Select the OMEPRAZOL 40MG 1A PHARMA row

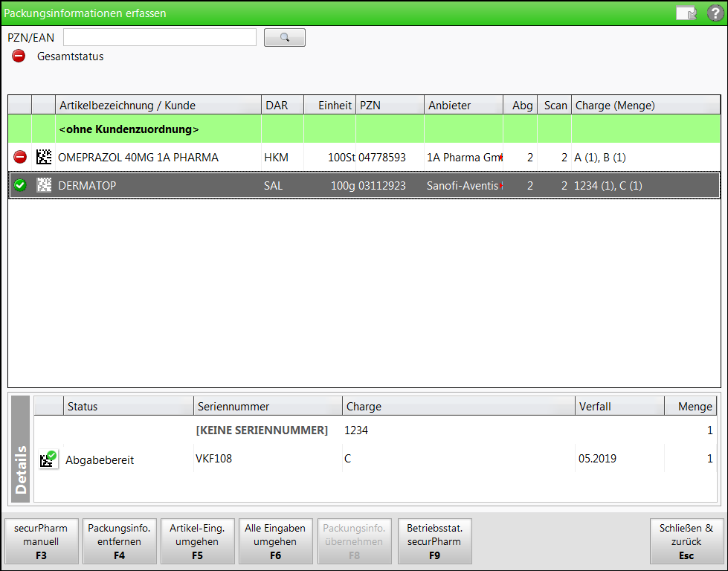[364, 158]
